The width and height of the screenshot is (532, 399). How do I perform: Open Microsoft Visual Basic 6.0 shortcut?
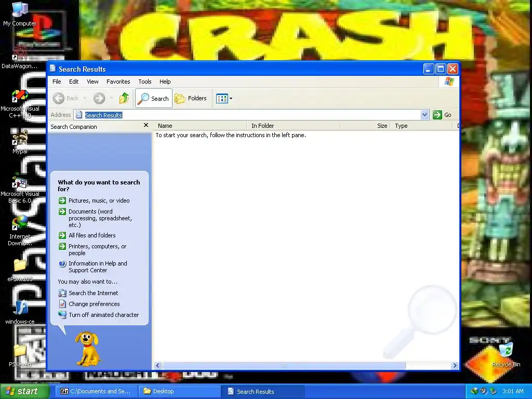20,189
